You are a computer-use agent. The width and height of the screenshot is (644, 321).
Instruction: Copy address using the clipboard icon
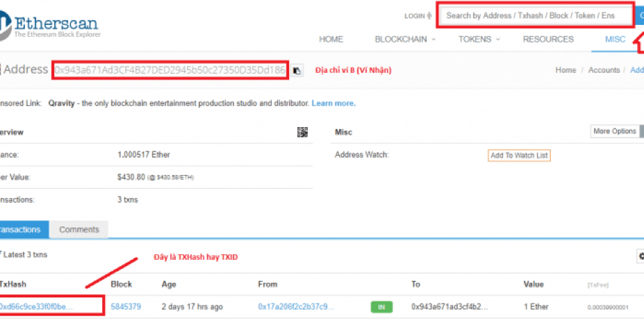[297, 70]
